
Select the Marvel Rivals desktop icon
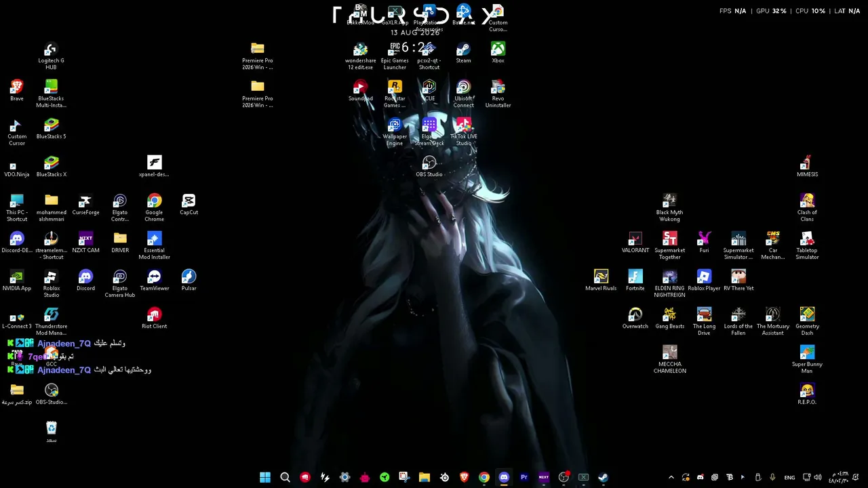pyautogui.click(x=601, y=281)
